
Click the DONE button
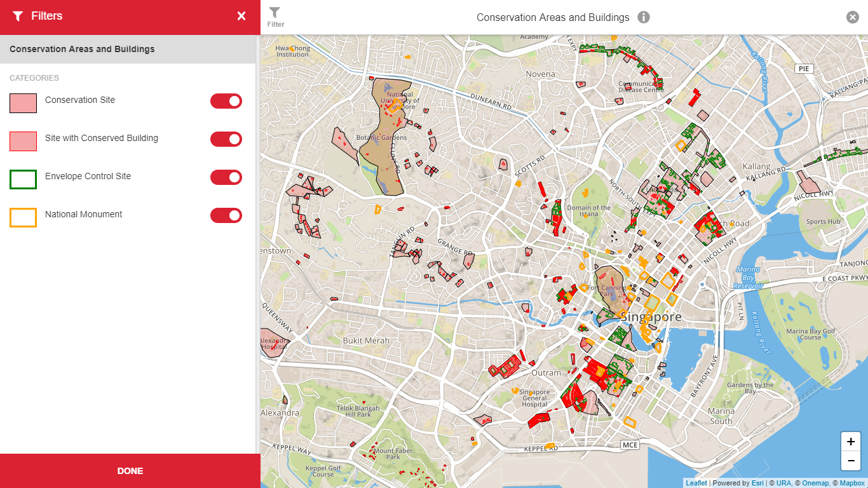pyautogui.click(x=130, y=471)
